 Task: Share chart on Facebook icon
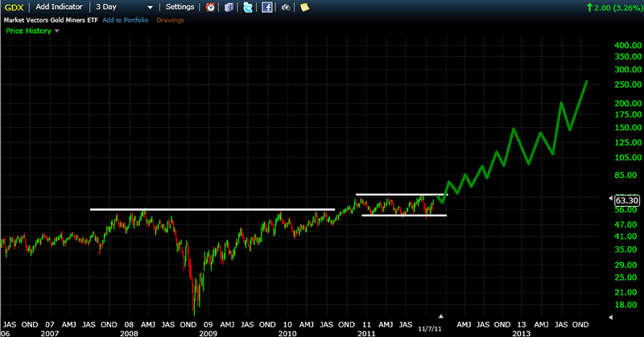click(266, 7)
